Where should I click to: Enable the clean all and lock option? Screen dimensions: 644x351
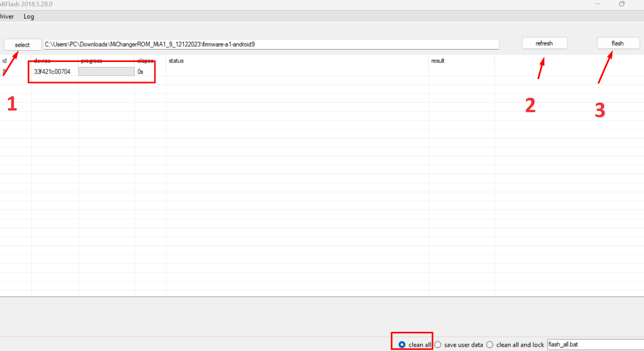pyautogui.click(x=490, y=345)
